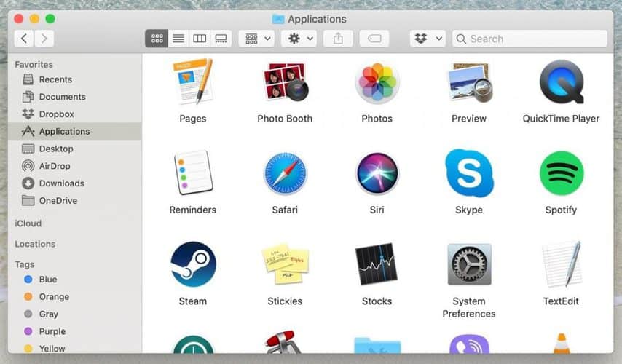Click the Skype app icon
The width and height of the screenshot is (622, 364).
[x=469, y=173]
